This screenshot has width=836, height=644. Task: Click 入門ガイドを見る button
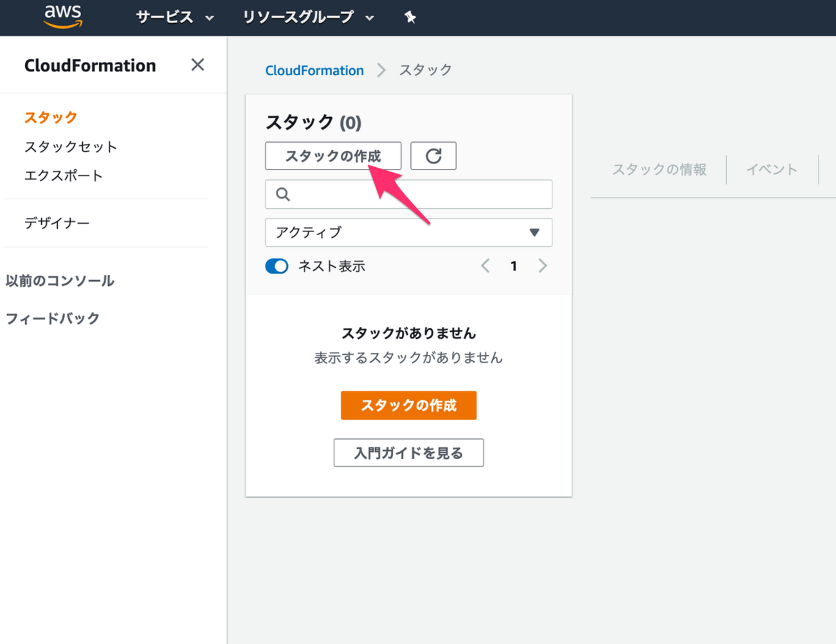tap(408, 453)
